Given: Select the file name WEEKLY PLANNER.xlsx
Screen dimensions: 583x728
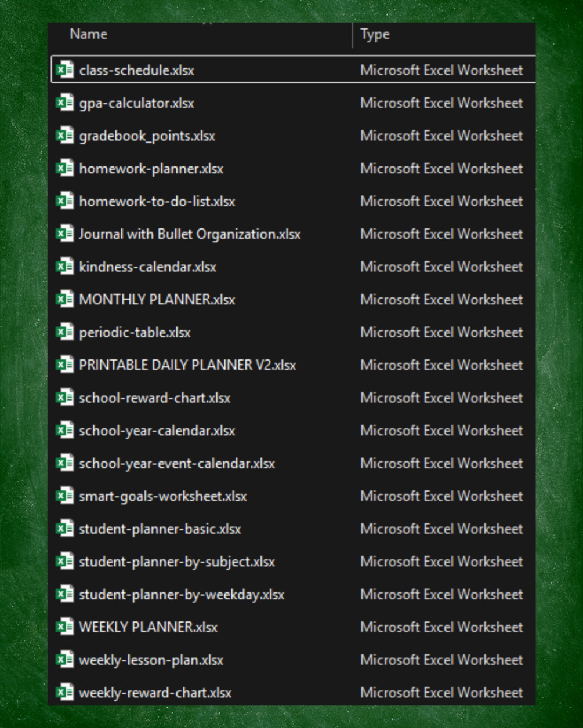Looking at the screenshot, I should pyautogui.click(x=149, y=627).
